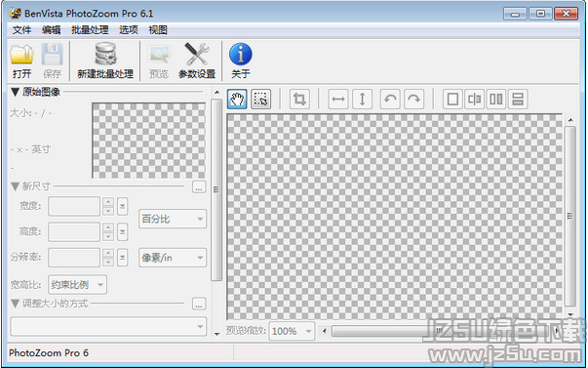Click the Preview (预览) toolbar icon
This screenshot has height=368, width=588.
[159, 55]
